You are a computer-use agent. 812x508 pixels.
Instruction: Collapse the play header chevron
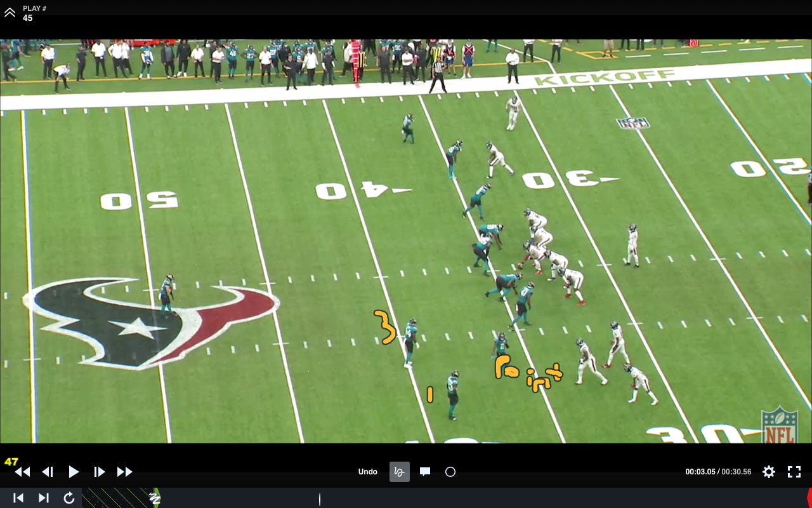coord(10,13)
